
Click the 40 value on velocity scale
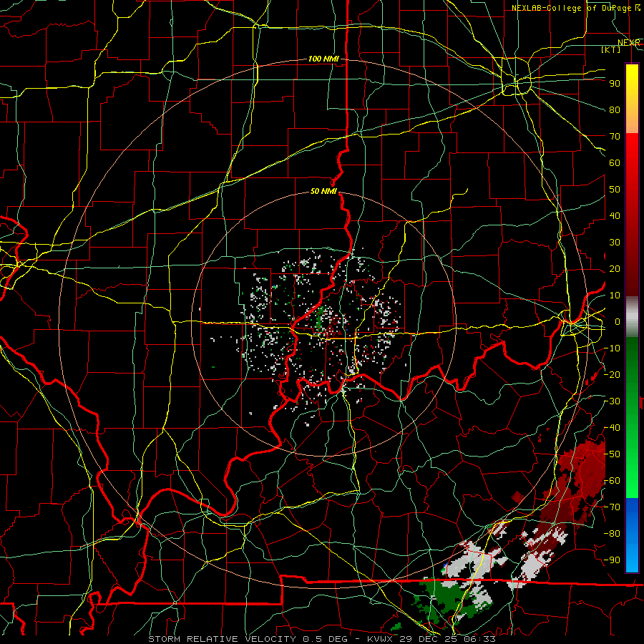(x=615, y=215)
